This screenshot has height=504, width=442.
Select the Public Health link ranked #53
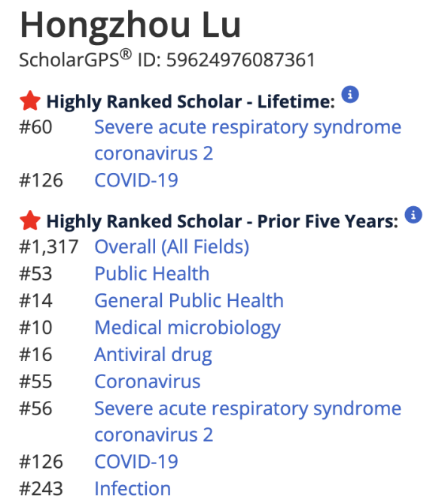(x=152, y=274)
